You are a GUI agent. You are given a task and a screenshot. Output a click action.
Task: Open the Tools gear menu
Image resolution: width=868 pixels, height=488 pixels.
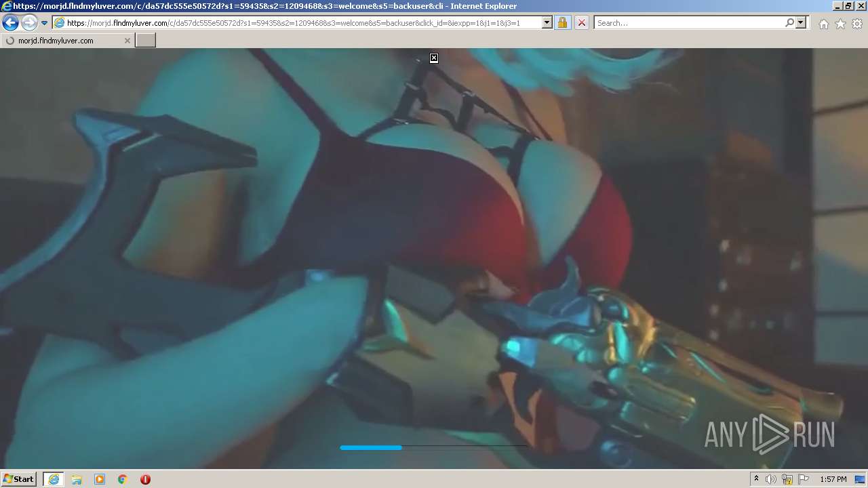[857, 24]
